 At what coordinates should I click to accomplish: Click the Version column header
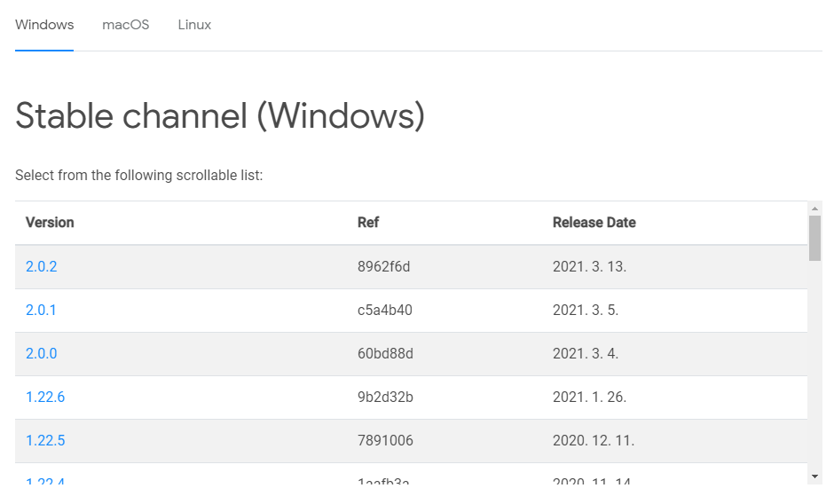click(50, 223)
